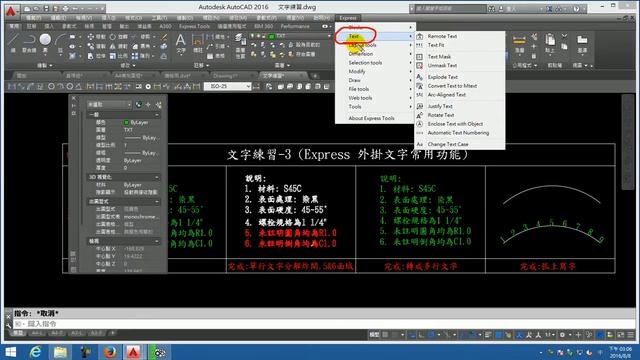Select the Polyline draw tool
Screen dimensions: 640x360
pyautogui.click(x=29, y=43)
